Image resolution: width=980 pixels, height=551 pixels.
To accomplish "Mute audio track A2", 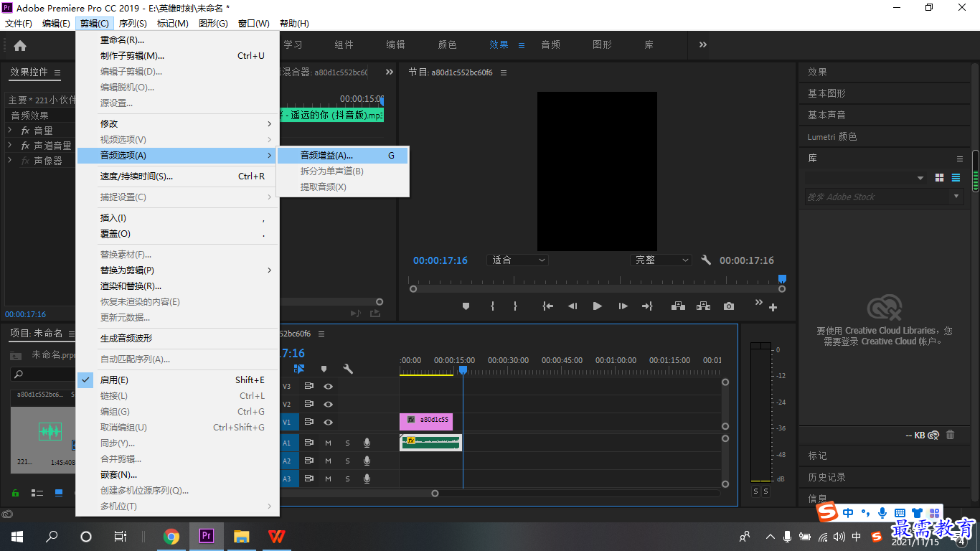I will (x=328, y=461).
